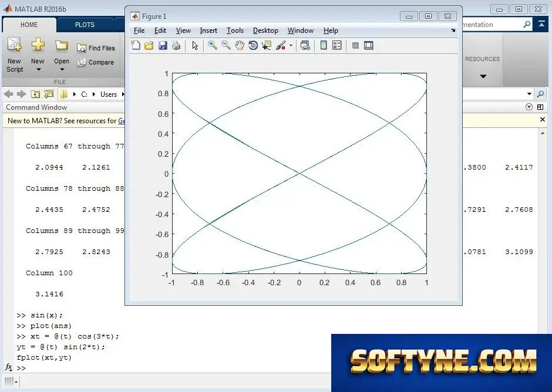Dismiss the New to MATLAB banner
The height and width of the screenshot is (392, 552).
543,120
